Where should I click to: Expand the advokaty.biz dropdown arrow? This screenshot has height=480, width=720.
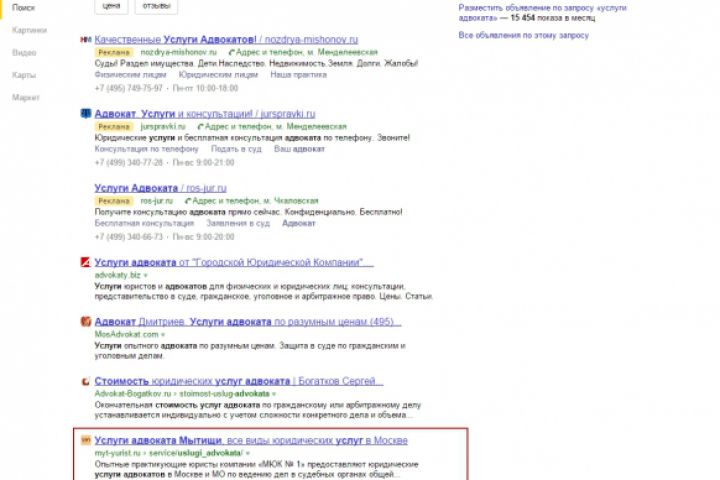click(145, 275)
